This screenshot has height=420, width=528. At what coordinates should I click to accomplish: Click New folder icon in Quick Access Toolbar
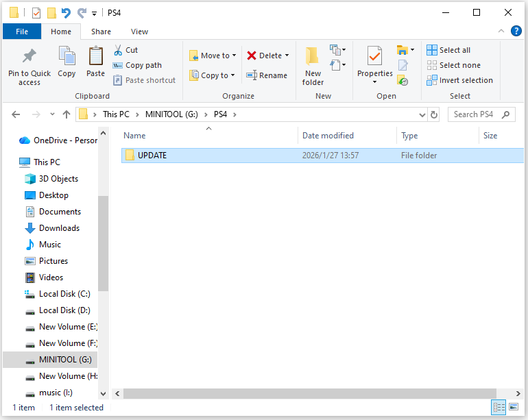[x=51, y=13]
